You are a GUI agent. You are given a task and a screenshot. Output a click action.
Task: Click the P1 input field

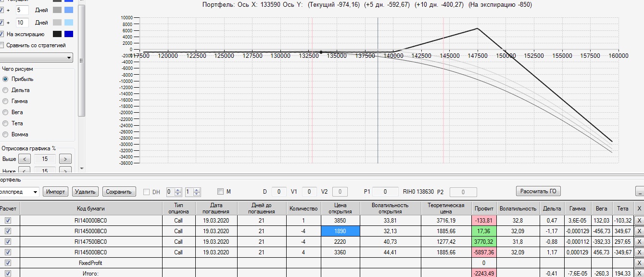[385, 192]
